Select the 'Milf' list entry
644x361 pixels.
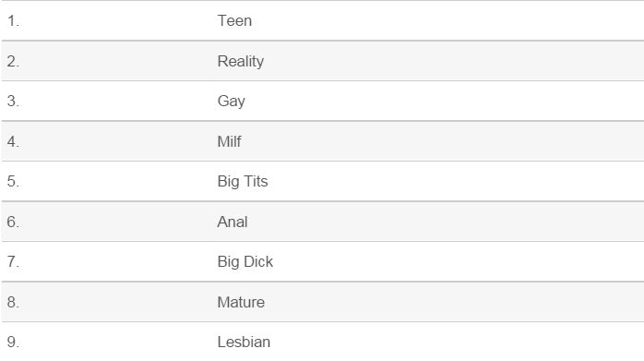click(229, 141)
